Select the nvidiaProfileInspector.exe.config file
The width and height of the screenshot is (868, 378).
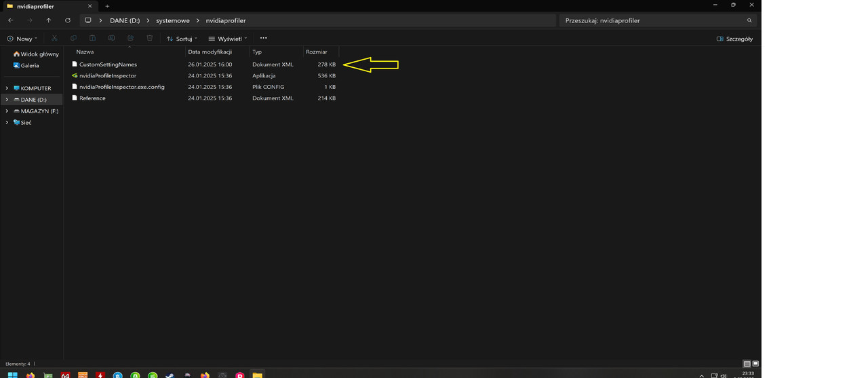pyautogui.click(x=122, y=87)
